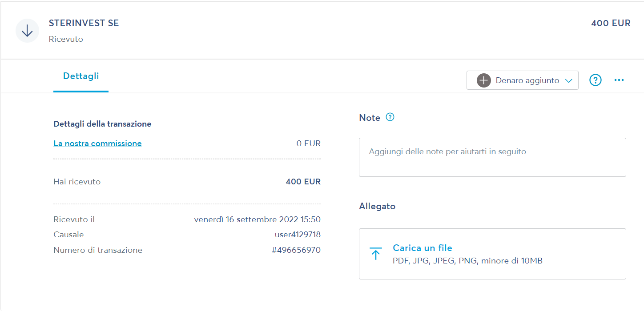Open the three-dot more options menu
This screenshot has height=311, width=644.
point(619,80)
